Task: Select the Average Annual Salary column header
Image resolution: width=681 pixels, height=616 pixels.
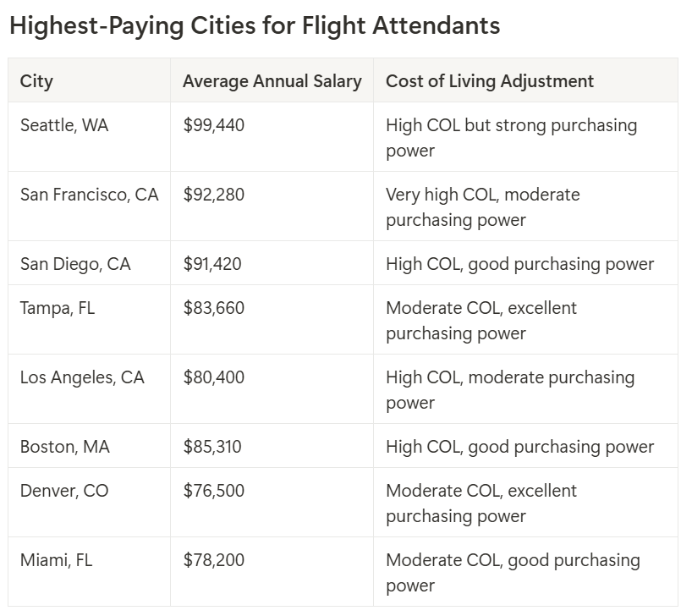Action: tap(272, 81)
